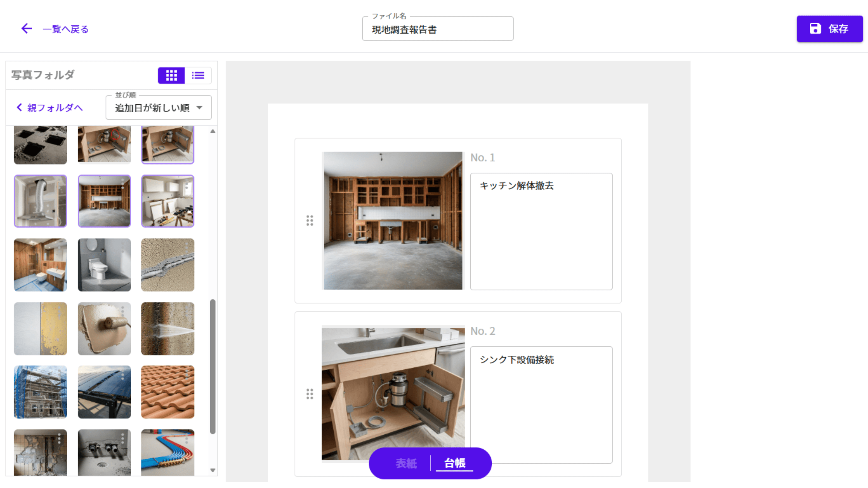Switch photo folder to list view
Viewport: 868px width, 488px height.
pos(198,75)
